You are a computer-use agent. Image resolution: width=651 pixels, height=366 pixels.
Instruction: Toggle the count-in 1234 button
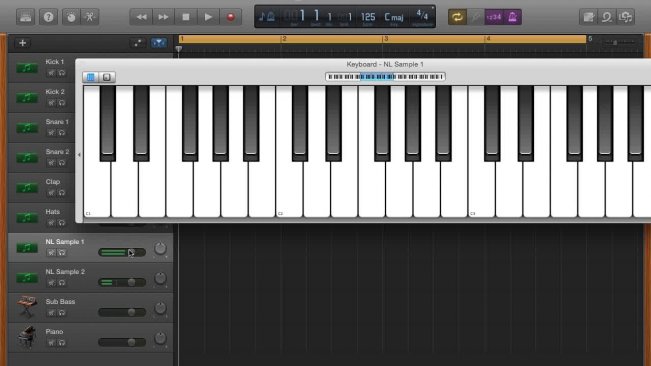494,17
